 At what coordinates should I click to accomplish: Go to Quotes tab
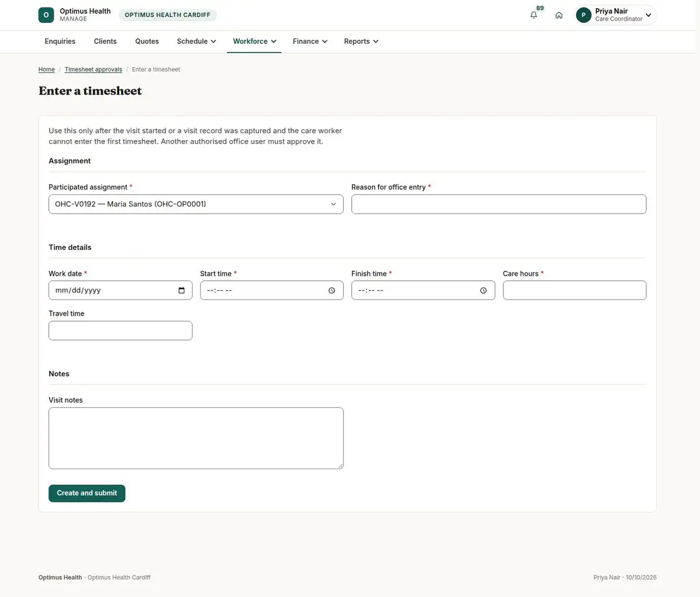(x=147, y=41)
